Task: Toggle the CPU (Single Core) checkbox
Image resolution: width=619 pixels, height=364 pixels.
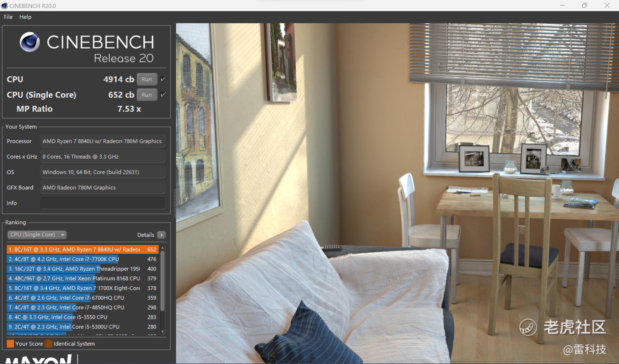Action: click(x=163, y=95)
